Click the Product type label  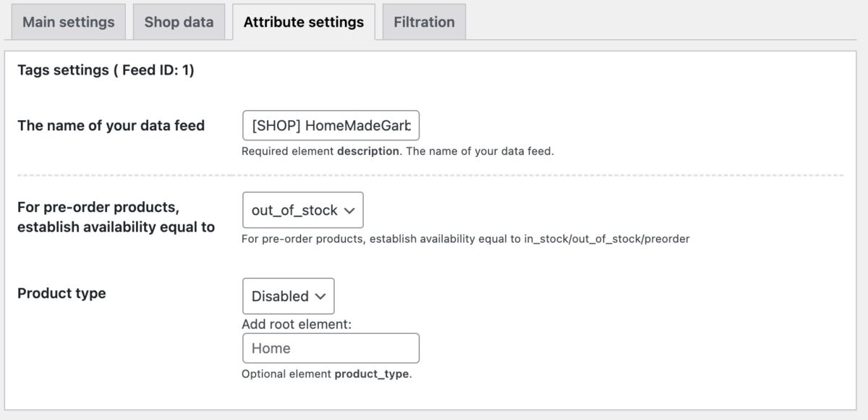pos(61,293)
